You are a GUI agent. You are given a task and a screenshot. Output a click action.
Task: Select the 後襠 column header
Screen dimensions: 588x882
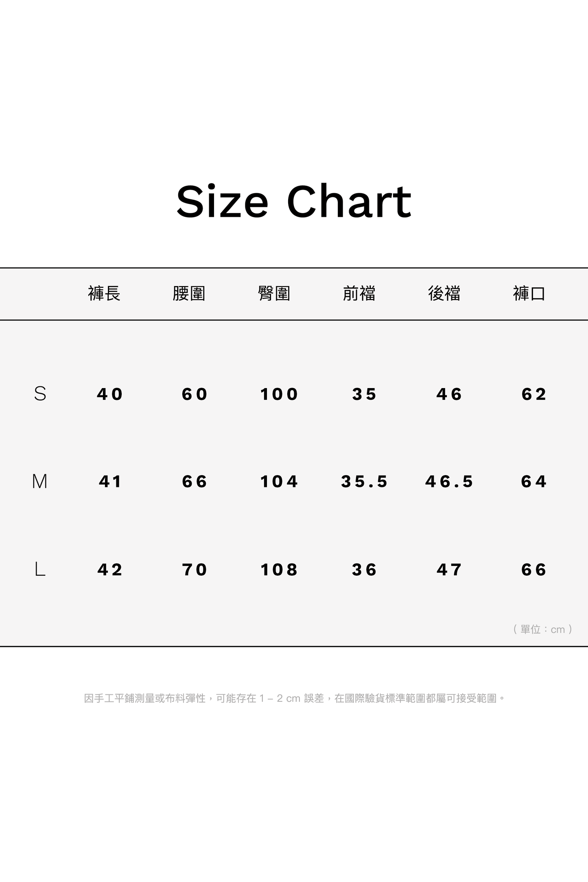[x=444, y=293]
